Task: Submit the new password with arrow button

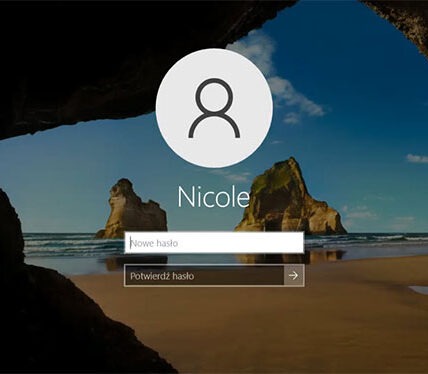Action: click(294, 275)
